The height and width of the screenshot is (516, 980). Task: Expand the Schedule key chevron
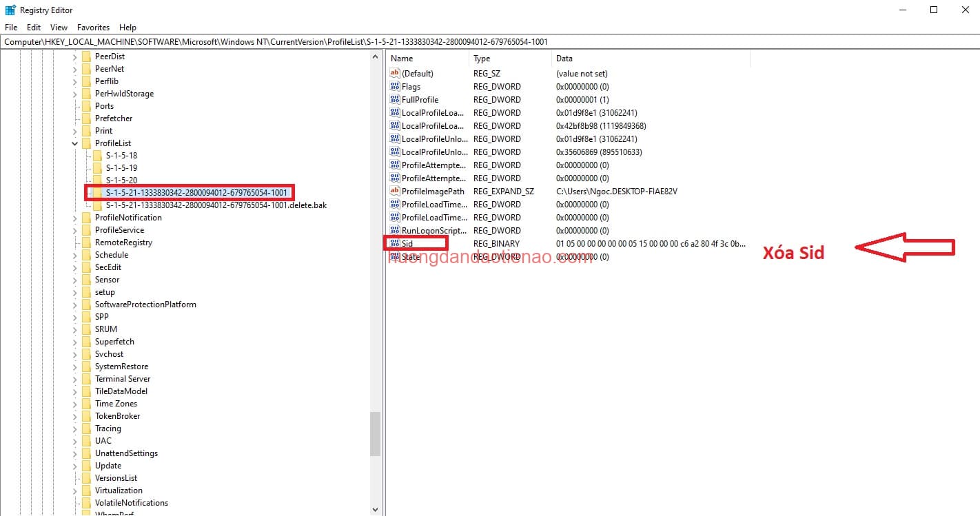pyautogui.click(x=74, y=254)
